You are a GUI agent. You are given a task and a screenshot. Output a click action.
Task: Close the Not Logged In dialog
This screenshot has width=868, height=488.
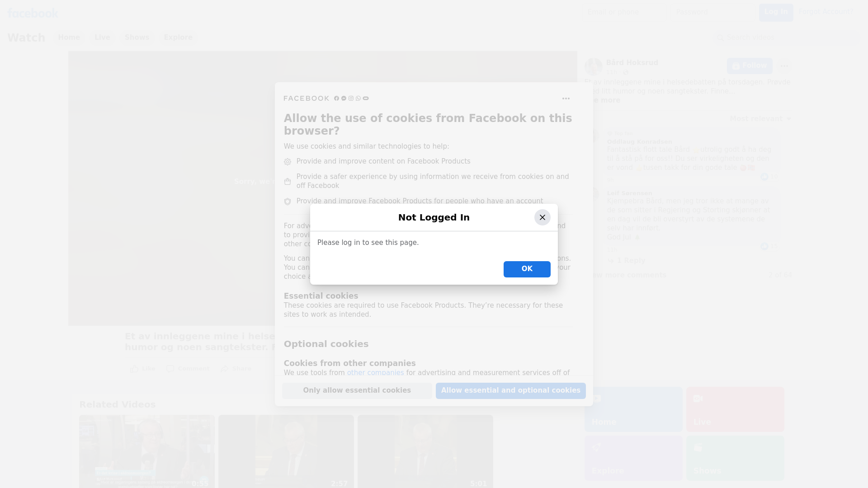coord(542,217)
